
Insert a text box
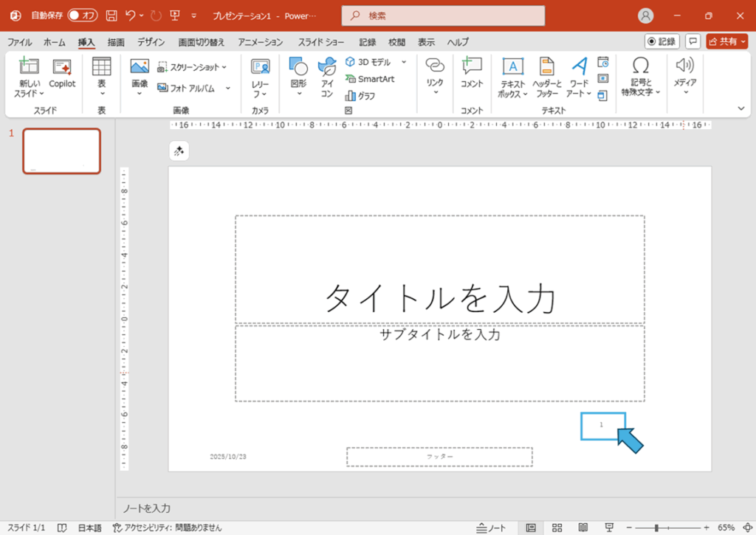(512, 77)
